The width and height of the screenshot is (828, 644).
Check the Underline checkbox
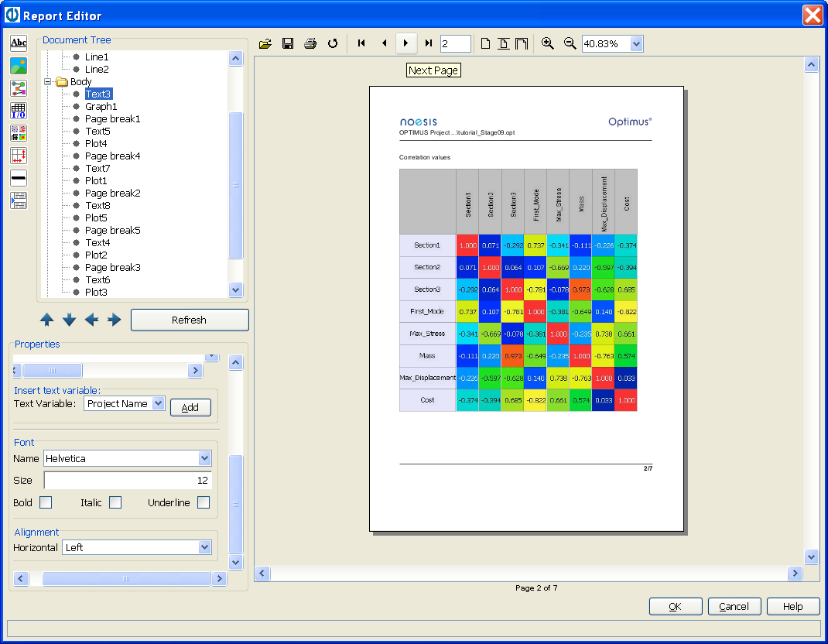click(x=204, y=502)
